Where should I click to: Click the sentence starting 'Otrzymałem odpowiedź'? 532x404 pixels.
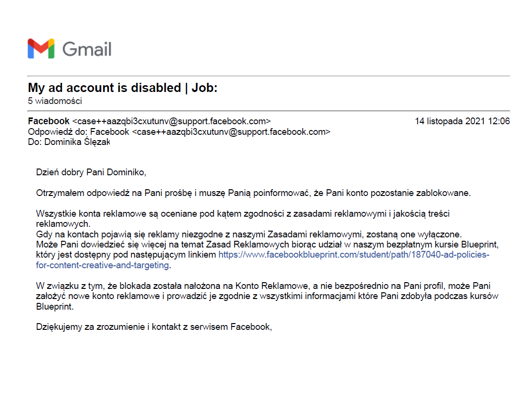[253, 193]
